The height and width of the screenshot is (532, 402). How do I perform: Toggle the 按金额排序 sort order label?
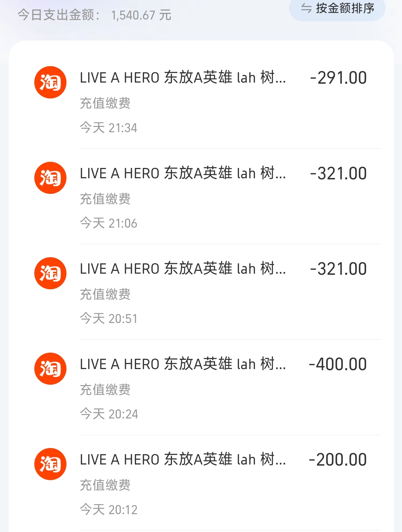[345, 8]
